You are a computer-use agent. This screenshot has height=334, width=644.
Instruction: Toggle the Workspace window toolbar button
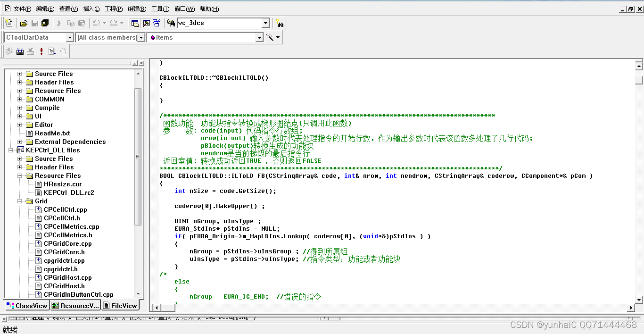click(x=135, y=23)
